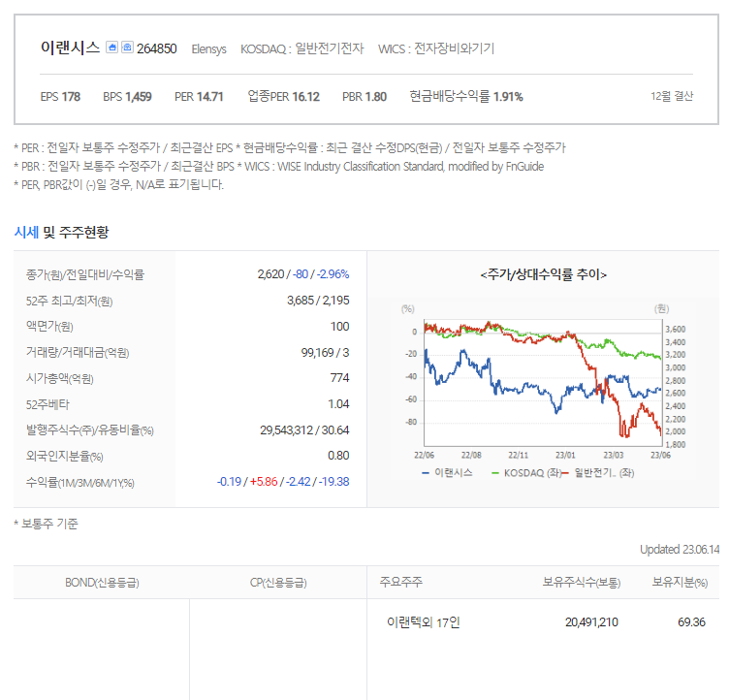
Task: Click the 22/06 chart axis date label
Action: 424,455
